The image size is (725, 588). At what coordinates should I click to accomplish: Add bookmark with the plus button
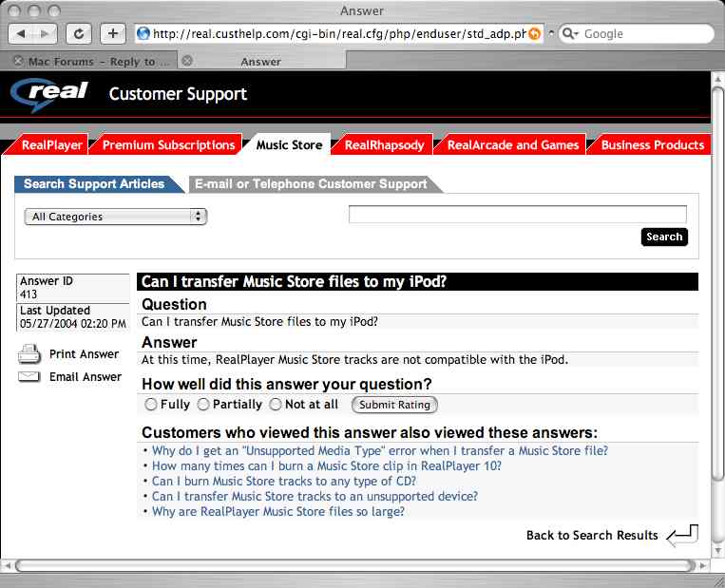pyautogui.click(x=113, y=34)
